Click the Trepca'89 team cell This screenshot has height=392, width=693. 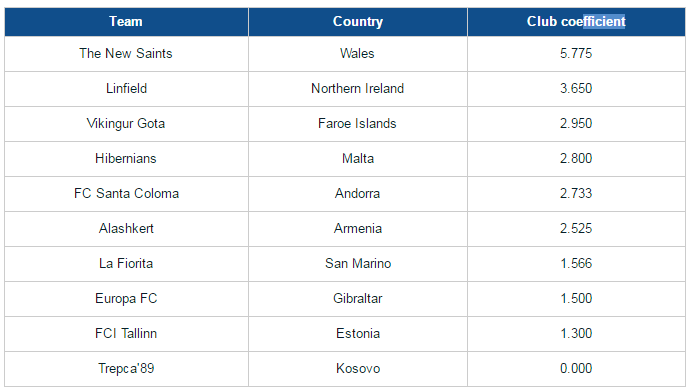(x=126, y=369)
